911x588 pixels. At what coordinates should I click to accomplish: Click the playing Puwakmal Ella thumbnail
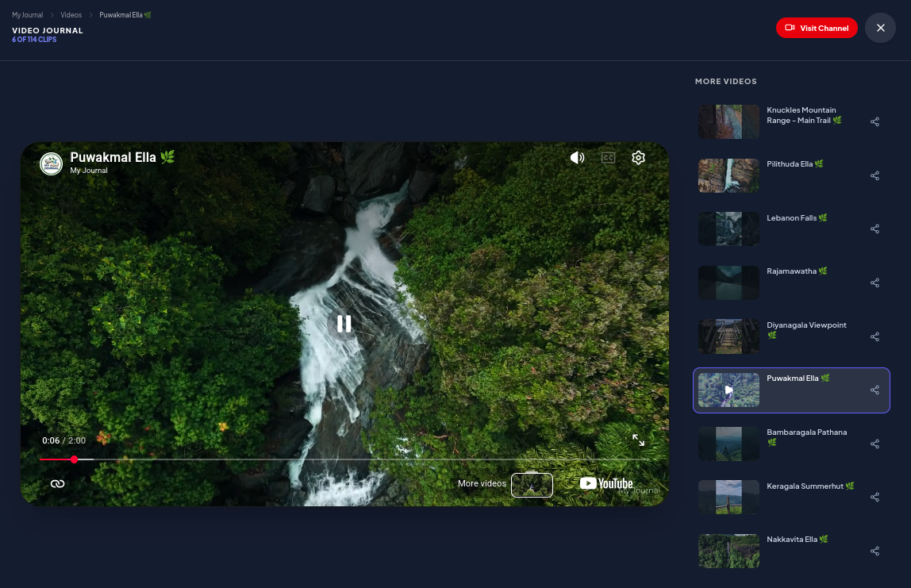(x=728, y=390)
